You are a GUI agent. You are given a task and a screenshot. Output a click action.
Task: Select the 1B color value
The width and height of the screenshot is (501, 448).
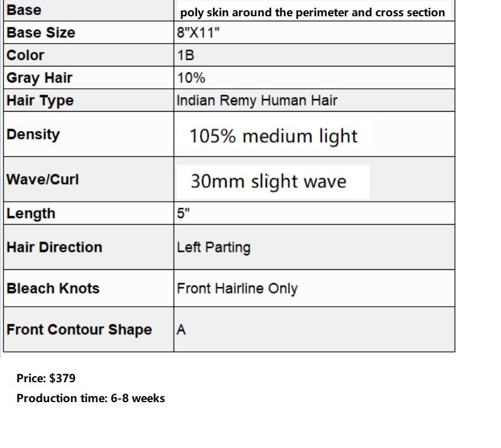coord(186,55)
